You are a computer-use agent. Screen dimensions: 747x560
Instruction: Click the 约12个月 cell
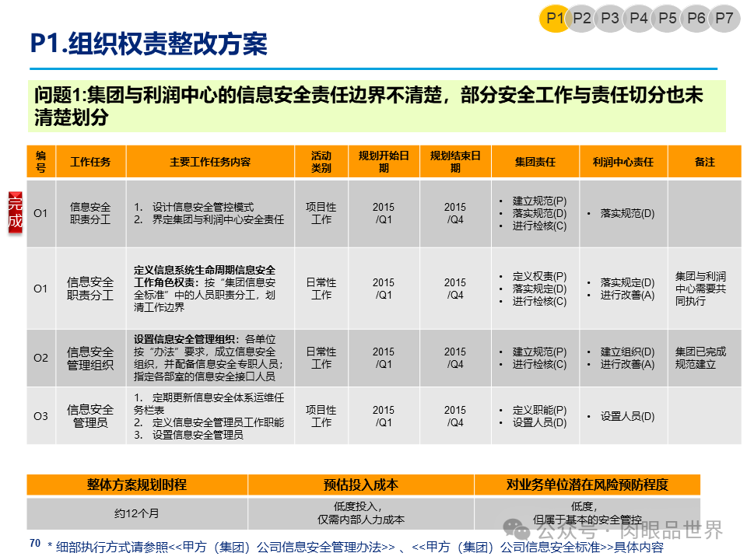(137, 513)
